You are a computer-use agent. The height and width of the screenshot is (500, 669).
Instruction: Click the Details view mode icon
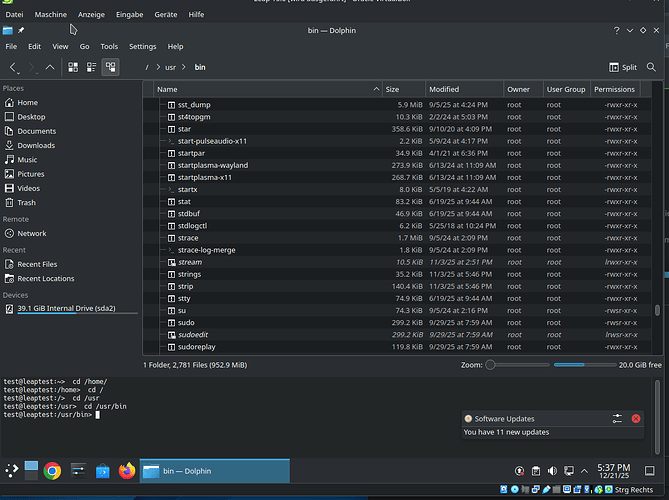110,67
